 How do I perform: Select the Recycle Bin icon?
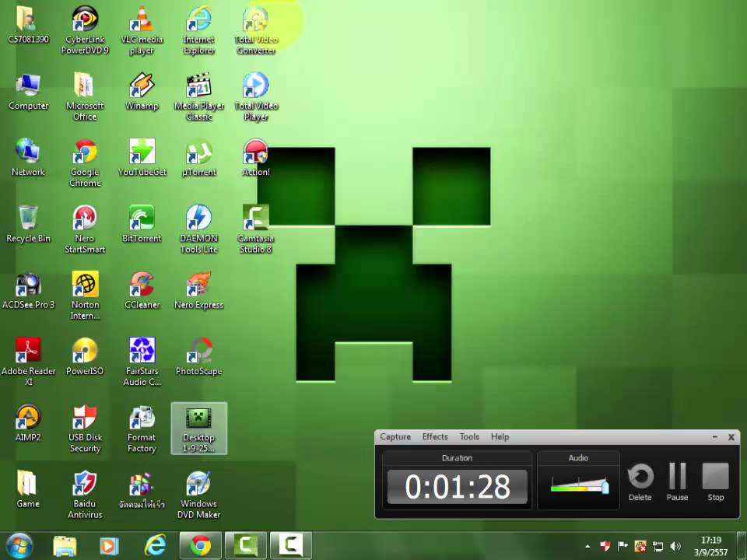click(x=28, y=224)
